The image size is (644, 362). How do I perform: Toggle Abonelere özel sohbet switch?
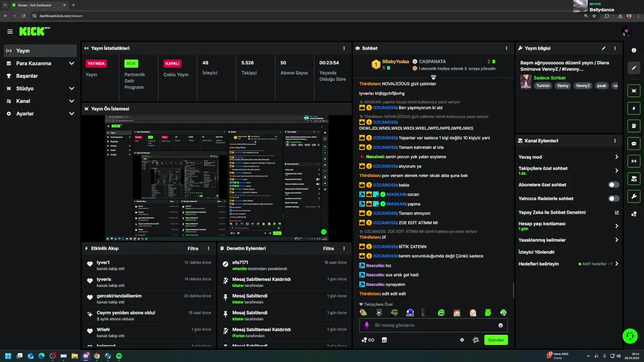tap(614, 185)
